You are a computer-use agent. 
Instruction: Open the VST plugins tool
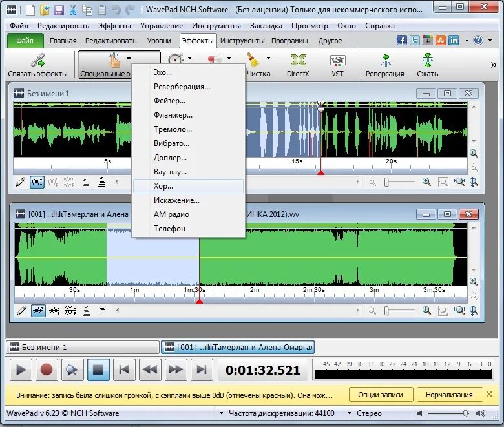pos(337,65)
